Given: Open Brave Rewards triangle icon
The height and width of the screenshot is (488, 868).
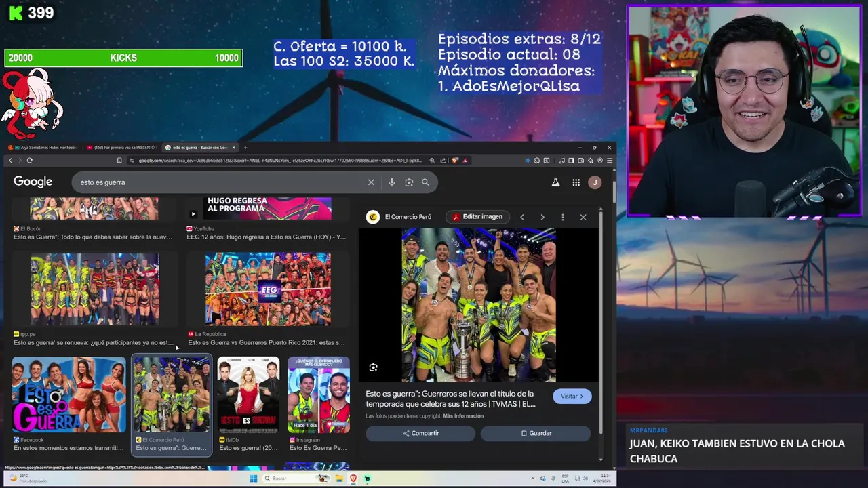Looking at the screenshot, I should point(465,161).
